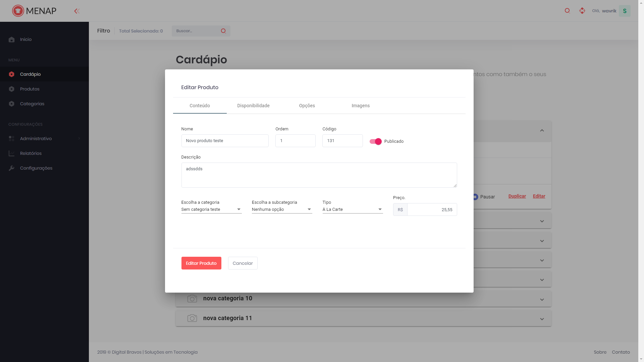Click the MENAP chef-hat logo icon
Viewport: 644px width, 362px height.
(x=18, y=11)
